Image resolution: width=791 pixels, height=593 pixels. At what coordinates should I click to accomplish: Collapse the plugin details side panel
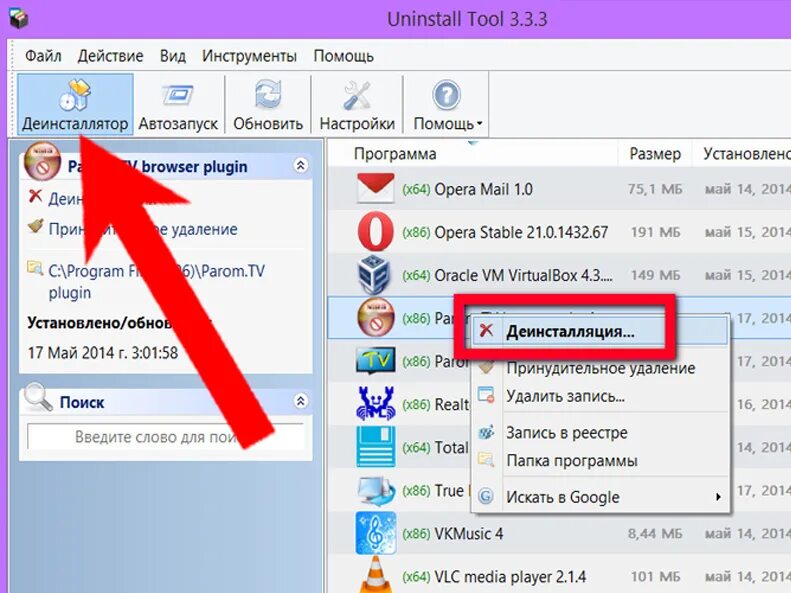301,165
